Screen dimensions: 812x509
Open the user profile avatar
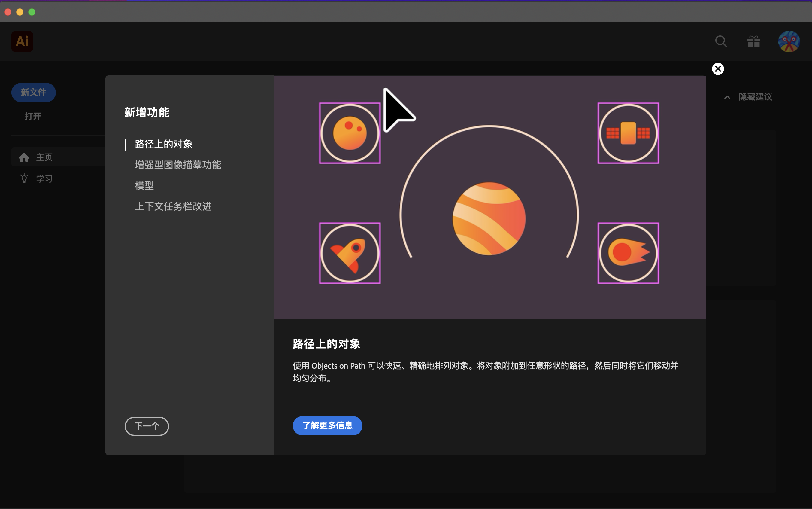[x=789, y=42]
